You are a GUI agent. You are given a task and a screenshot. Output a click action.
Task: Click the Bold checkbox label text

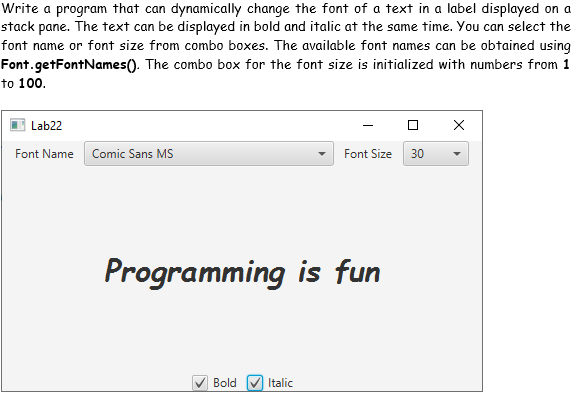(224, 383)
